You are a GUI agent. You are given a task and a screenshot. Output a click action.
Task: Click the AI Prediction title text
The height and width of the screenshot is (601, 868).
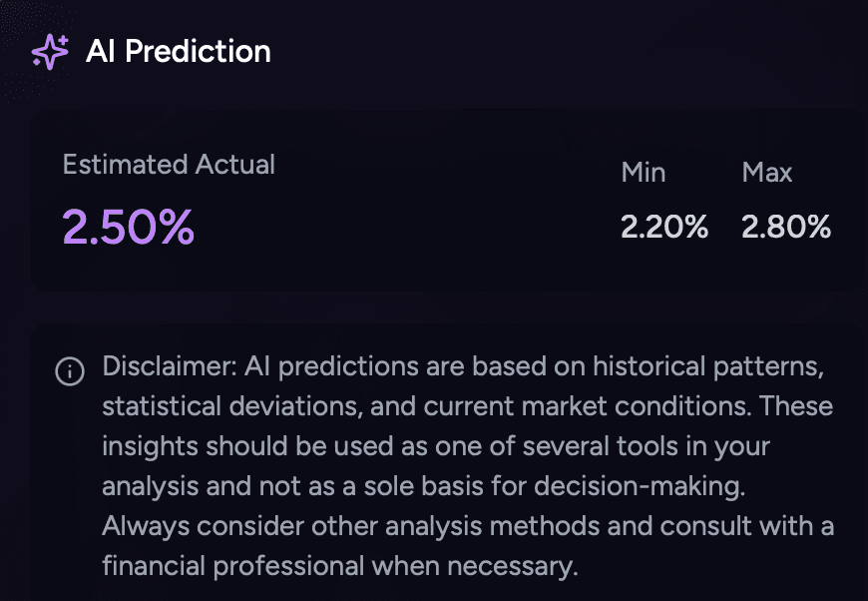tap(180, 51)
